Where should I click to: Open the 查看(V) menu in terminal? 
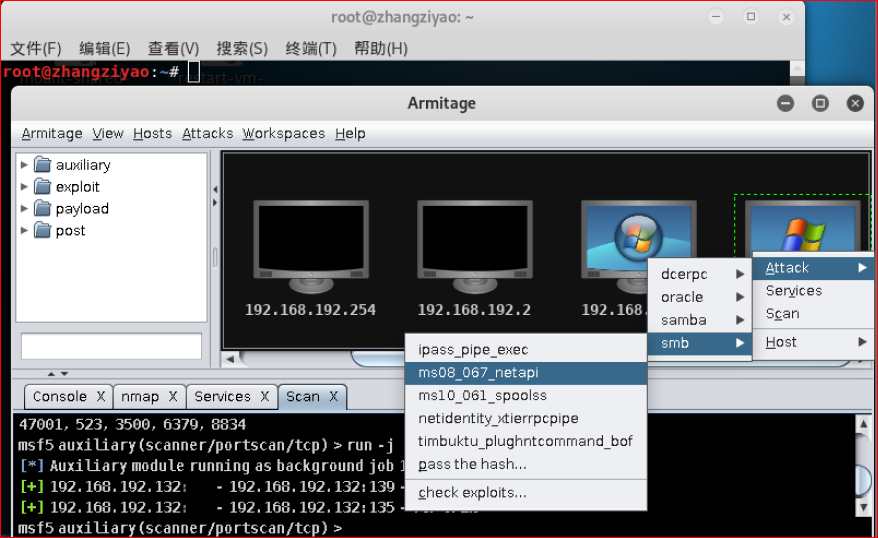pyautogui.click(x=173, y=49)
